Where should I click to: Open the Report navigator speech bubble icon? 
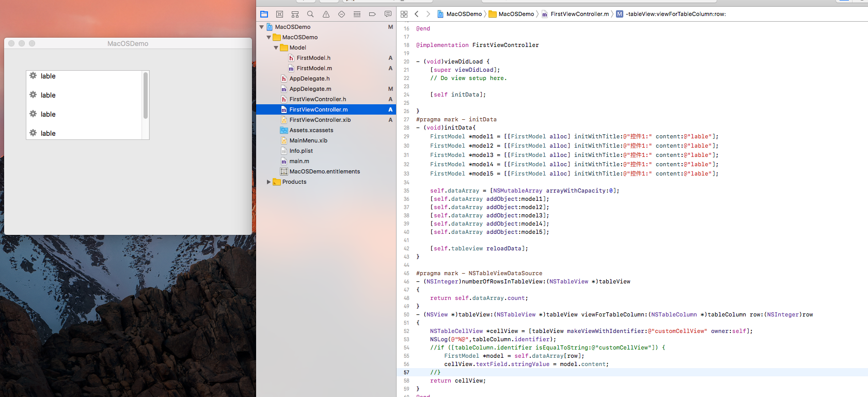[388, 14]
